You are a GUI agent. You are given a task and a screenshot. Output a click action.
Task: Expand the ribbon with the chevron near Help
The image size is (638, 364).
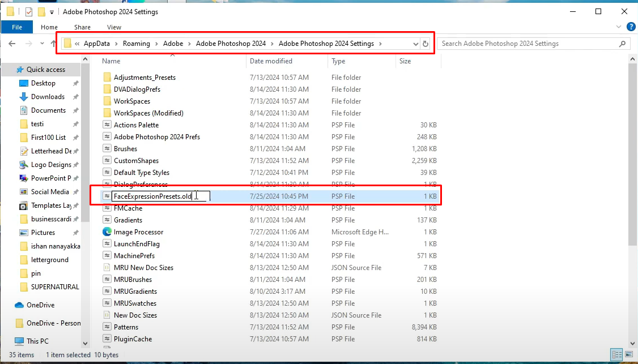pyautogui.click(x=619, y=27)
